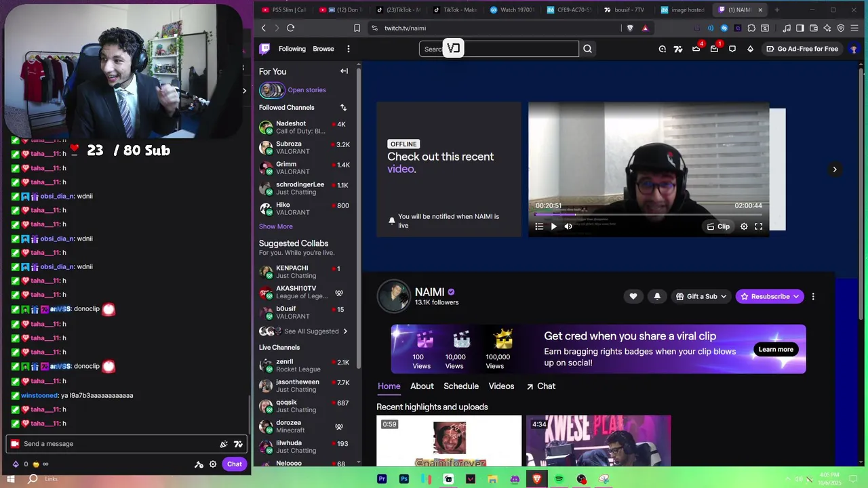This screenshot has height=488, width=868.
Task: Open the Brave Shields lion icon
Action: [630, 28]
